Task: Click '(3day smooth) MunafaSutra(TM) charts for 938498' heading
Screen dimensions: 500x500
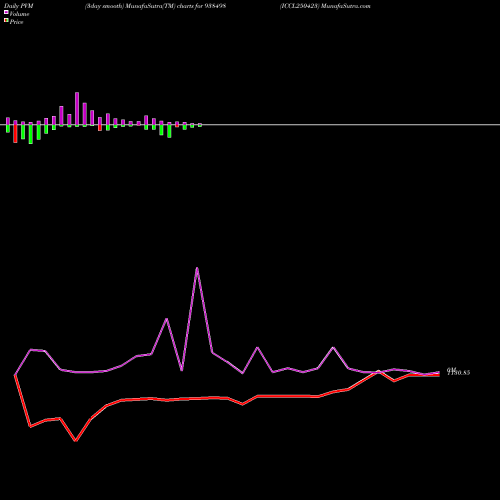Action: 155,6
